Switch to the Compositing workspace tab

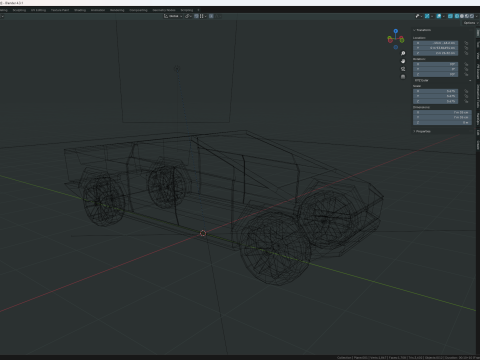pyautogui.click(x=138, y=10)
